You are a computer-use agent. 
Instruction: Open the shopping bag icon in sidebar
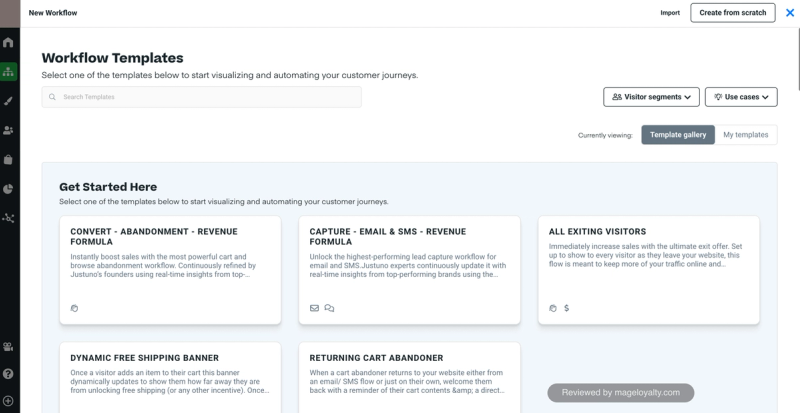8,160
